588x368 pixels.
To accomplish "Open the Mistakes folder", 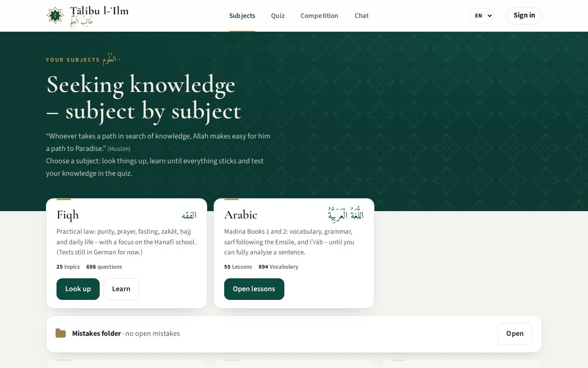I will [514, 334].
